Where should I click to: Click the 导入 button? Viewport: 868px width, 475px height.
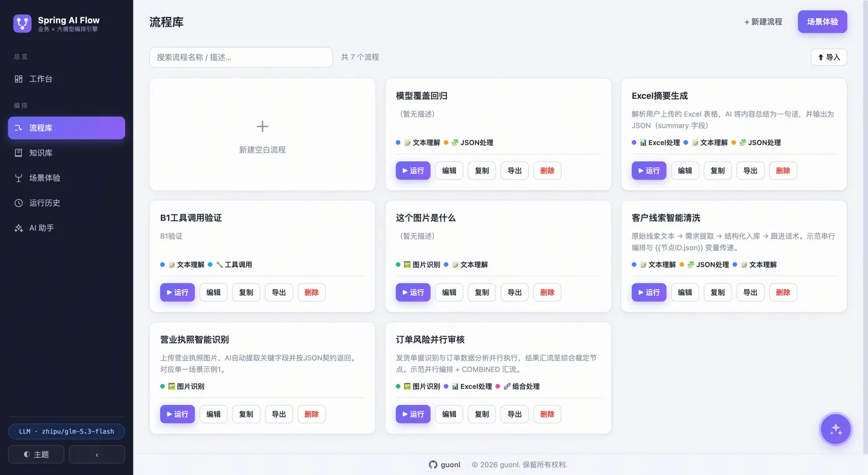coord(828,57)
